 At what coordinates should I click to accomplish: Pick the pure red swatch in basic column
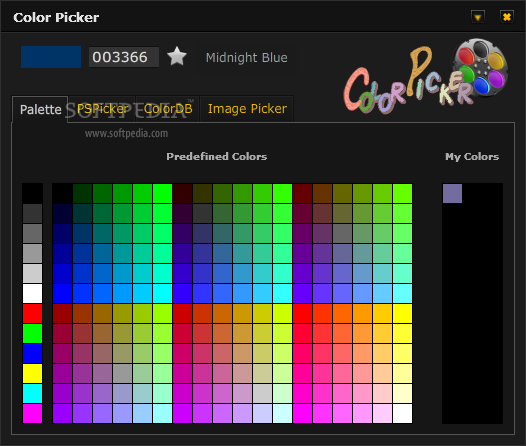(x=33, y=314)
